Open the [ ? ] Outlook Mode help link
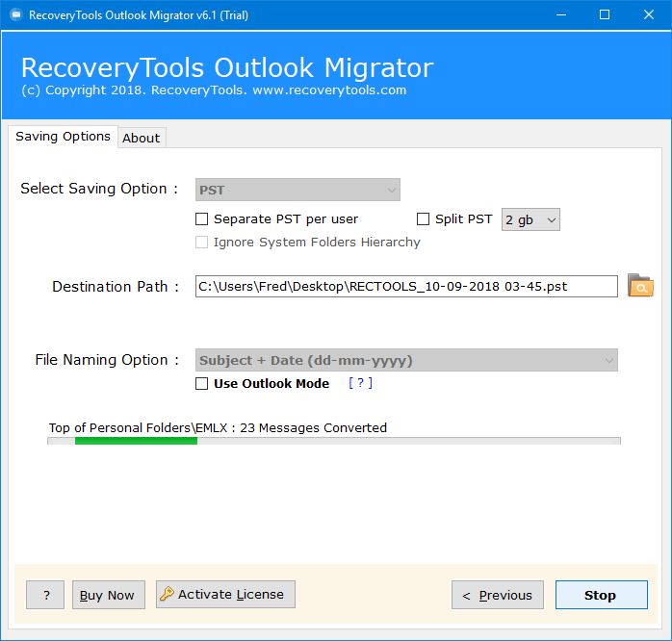The height and width of the screenshot is (641, 672). click(x=360, y=383)
